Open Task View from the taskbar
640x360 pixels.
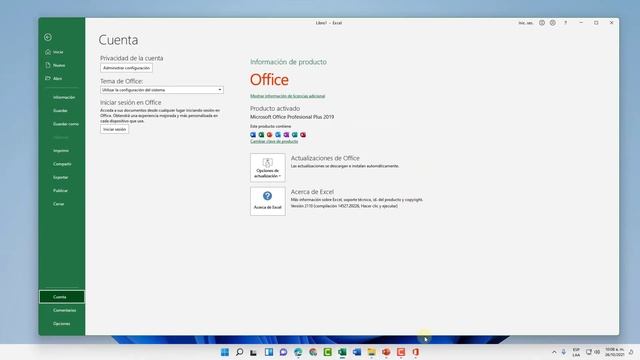pyautogui.click(x=254, y=352)
